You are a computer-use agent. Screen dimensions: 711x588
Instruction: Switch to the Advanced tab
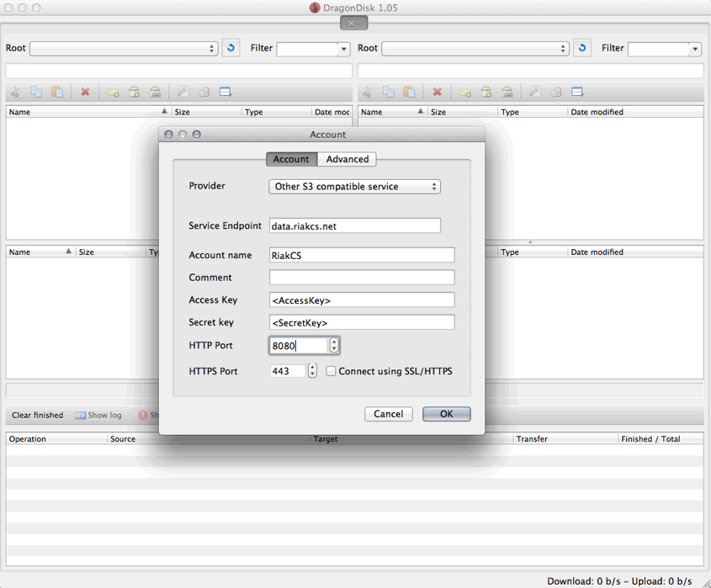pyautogui.click(x=347, y=159)
